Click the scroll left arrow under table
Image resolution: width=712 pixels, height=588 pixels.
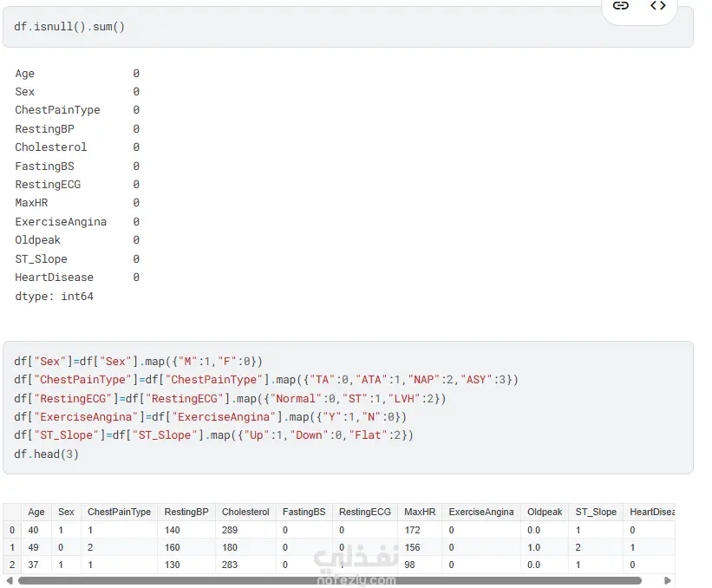[x=10, y=580]
